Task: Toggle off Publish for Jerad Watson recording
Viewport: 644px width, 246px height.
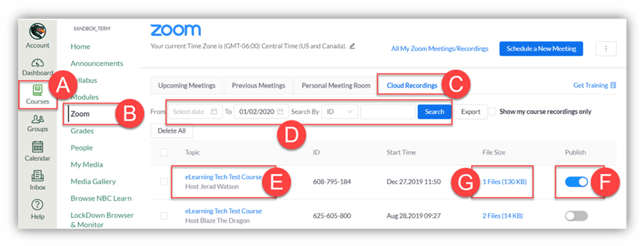Action: click(x=576, y=182)
